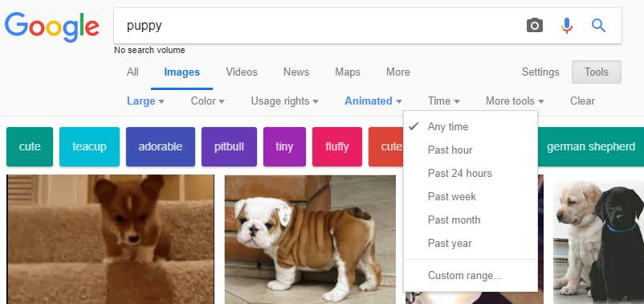Expand the More tools dropdown

[x=515, y=101]
